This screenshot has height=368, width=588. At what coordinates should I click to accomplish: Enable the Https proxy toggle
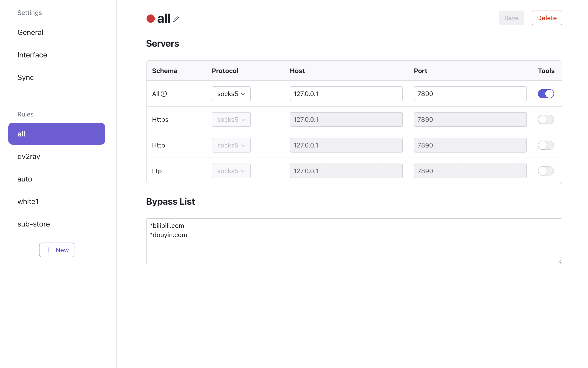pyautogui.click(x=546, y=119)
